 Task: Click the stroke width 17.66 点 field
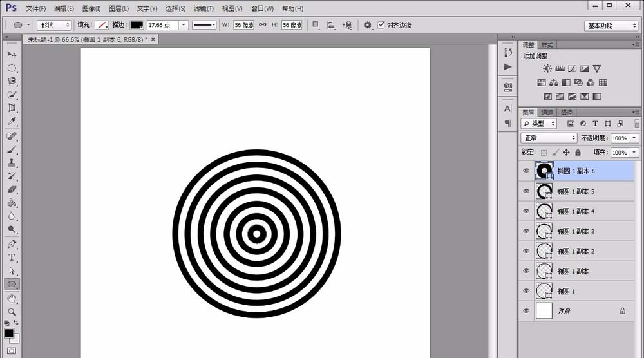(x=161, y=25)
